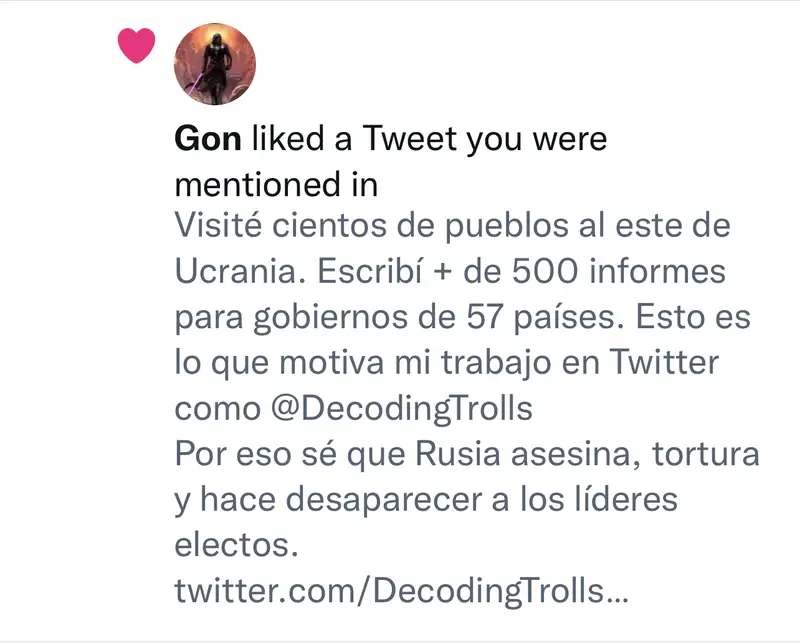Click 'lo que motiva mi' in the tweet
The image size is (800, 644).
302,362
